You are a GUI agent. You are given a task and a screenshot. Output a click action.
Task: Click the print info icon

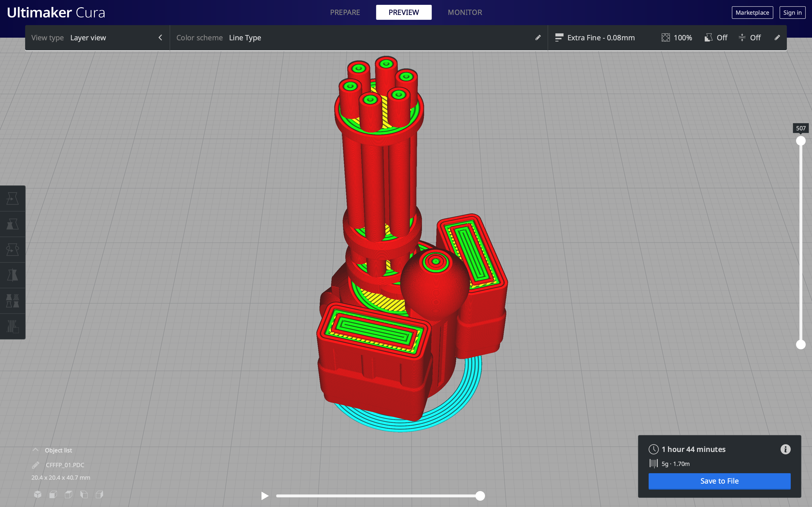click(x=785, y=449)
